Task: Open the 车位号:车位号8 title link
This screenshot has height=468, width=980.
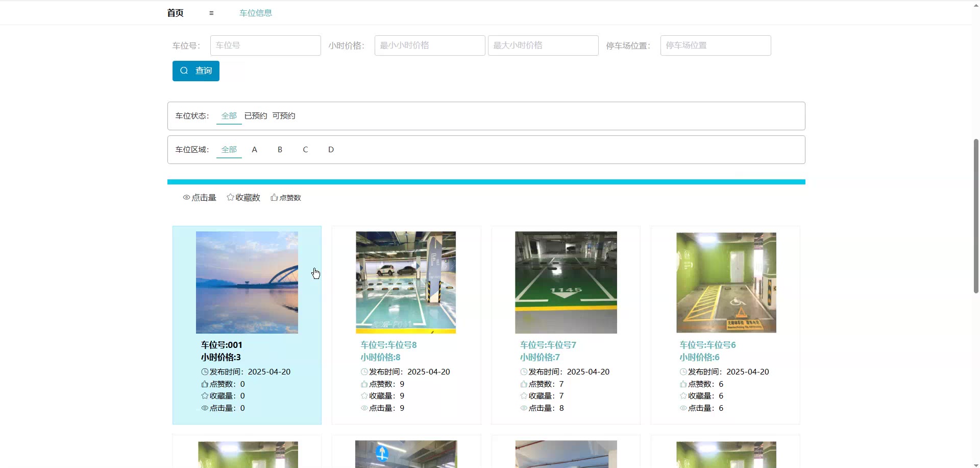Action: click(388, 345)
